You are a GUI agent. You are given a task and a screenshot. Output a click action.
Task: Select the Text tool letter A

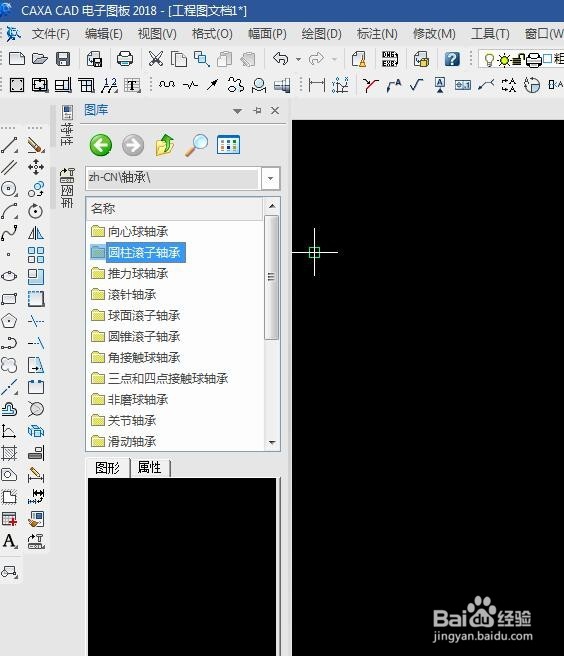click(9, 541)
